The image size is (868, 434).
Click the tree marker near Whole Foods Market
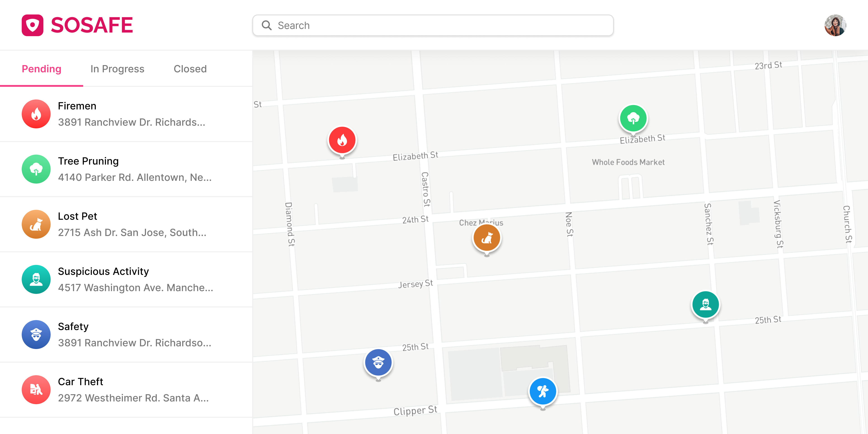[x=633, y=118]
